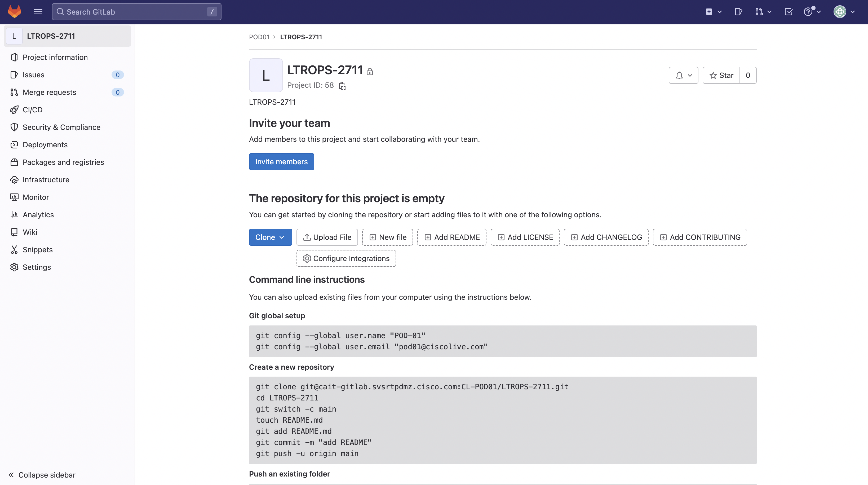Screen dimensions: 868x485
Task: Click the Infrastructure cloud-gear icon
Action: click(x=14, y=180)
